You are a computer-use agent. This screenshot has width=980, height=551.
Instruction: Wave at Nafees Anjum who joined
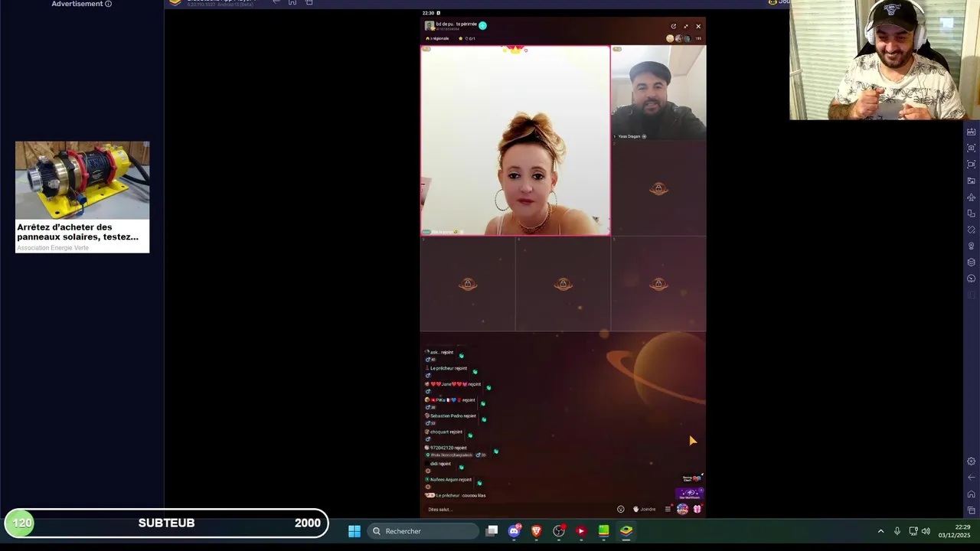(x=479, y=483)
